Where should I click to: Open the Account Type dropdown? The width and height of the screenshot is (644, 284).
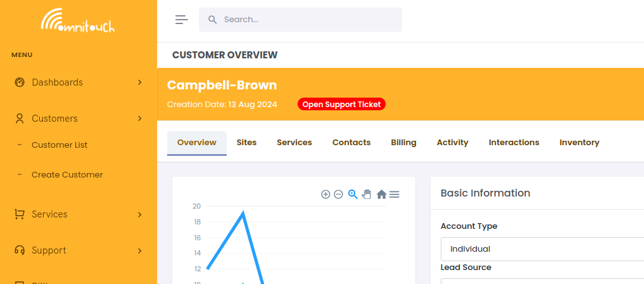(x=541, y=248)
